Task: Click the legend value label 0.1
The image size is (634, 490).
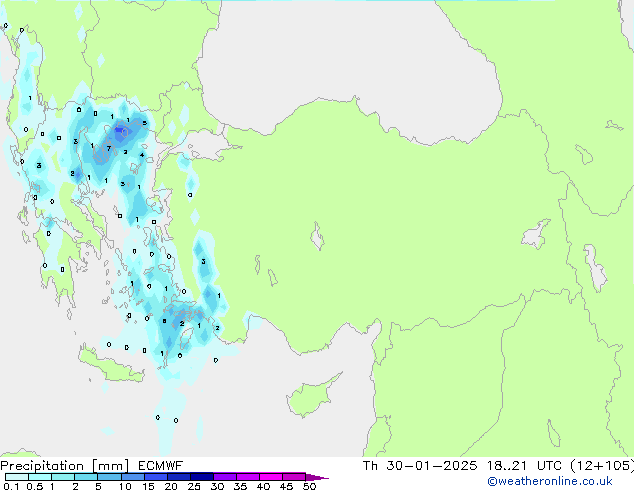Action: (x=10, y=487)
